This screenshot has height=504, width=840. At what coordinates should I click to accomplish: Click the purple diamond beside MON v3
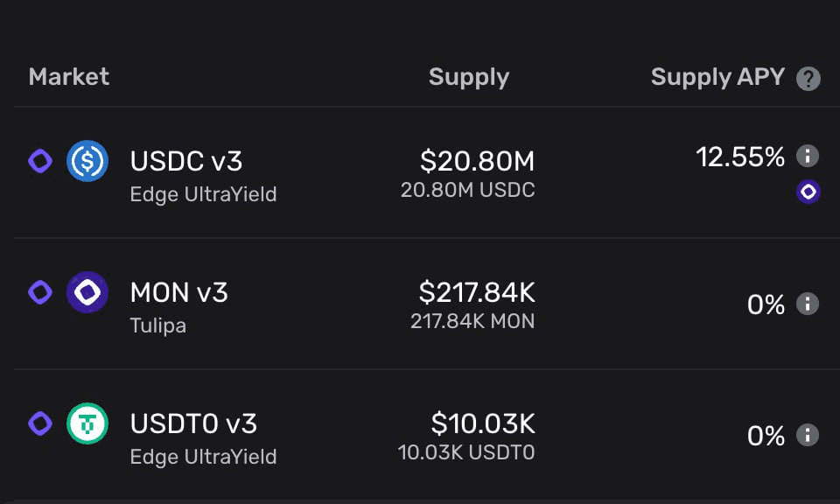(x=40, y=292)
